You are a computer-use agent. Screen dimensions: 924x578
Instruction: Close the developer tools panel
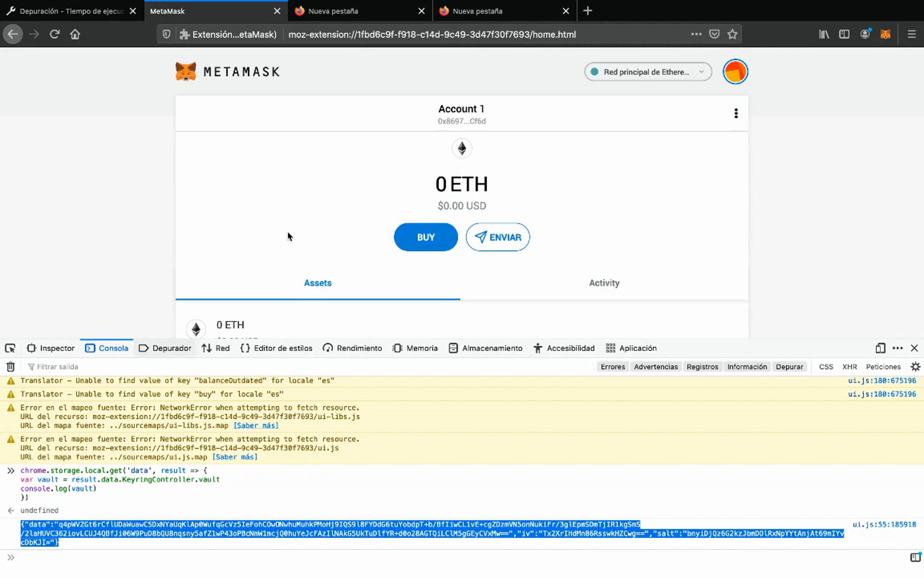(x=914, y=348)
